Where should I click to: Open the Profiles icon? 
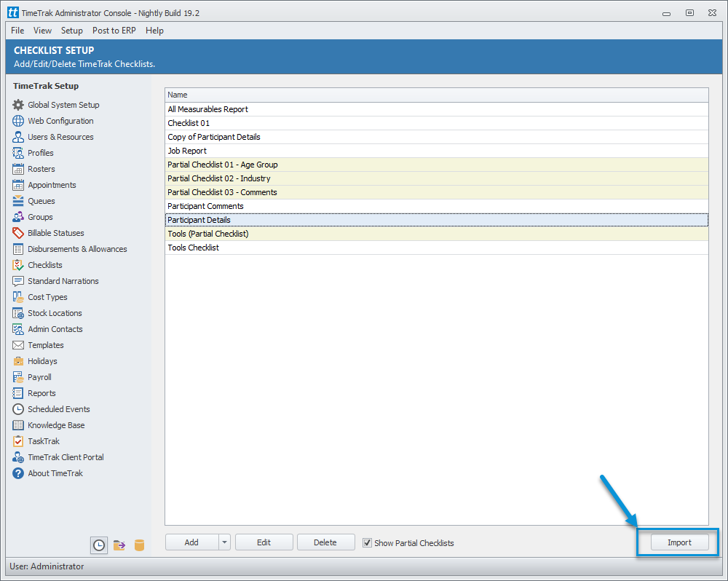[18, 153]
